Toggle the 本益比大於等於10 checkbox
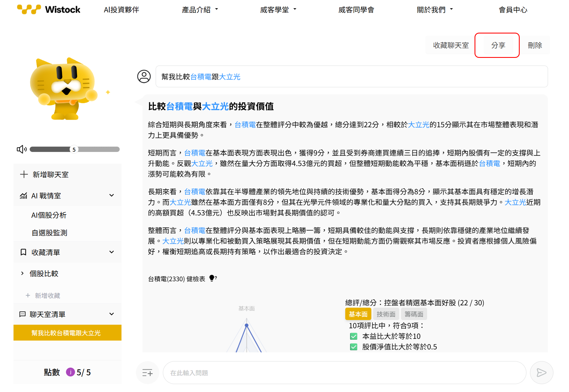Image resolution: width=569 pixels, height=392 pixels. click(x=353, y=336)
